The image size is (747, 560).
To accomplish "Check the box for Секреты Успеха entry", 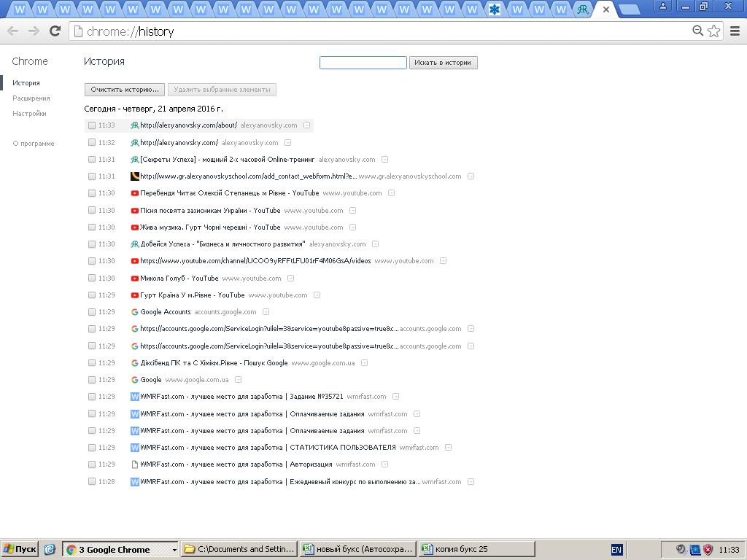I will [92, 160].
